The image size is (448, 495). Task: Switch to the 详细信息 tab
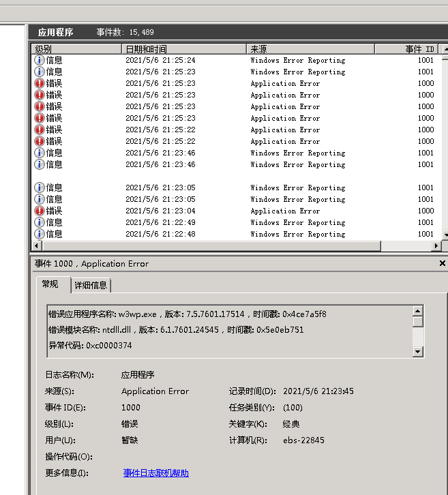coord(91,285)
